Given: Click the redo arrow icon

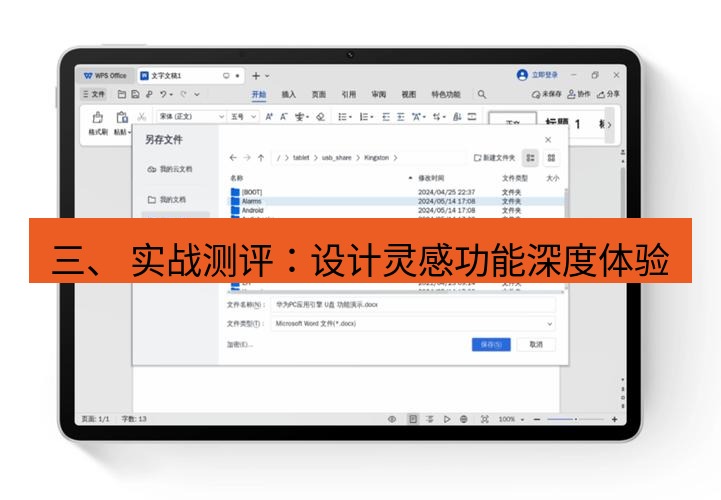Looking at the screenshot, I should point(183,94).
